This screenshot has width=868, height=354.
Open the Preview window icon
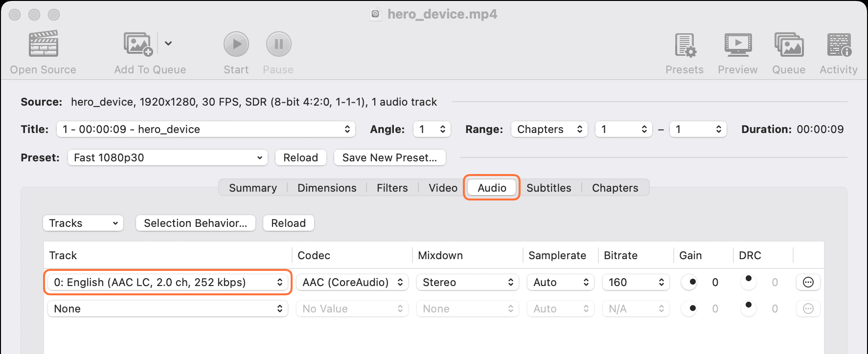[738, 45]
